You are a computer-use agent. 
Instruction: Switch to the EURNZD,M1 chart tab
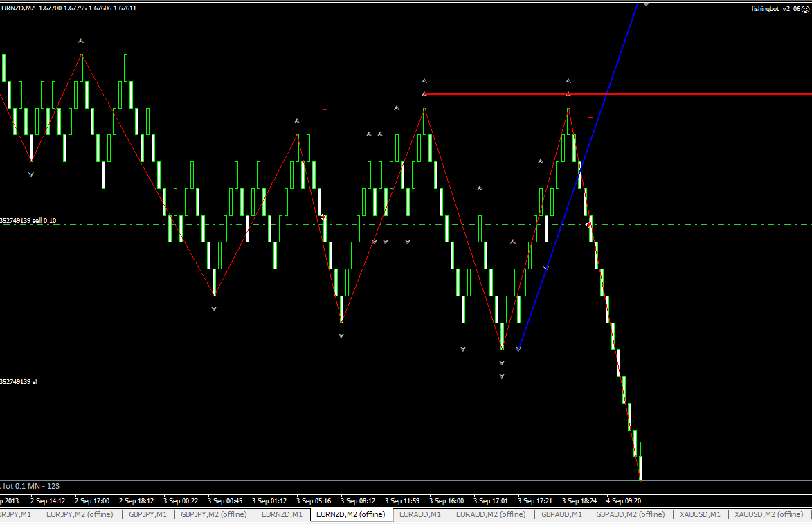(x=282, y=514)
